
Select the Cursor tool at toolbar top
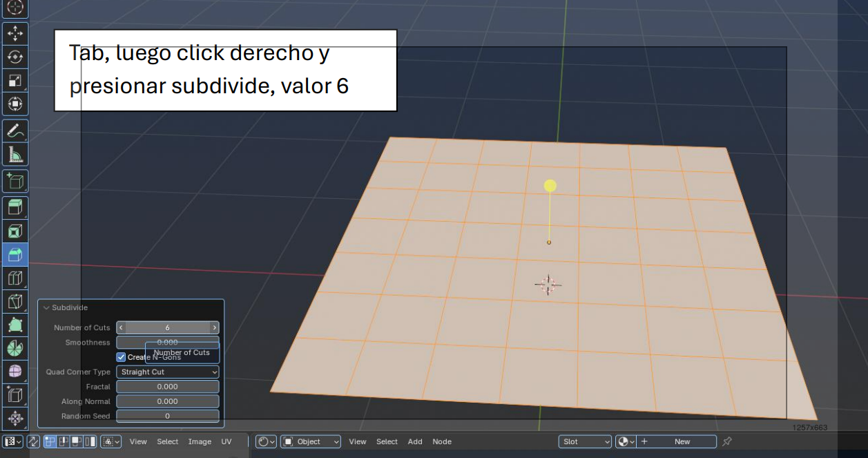click(x=15, y=8)
